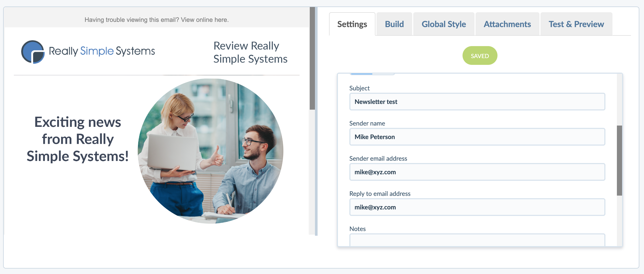This screenshot has height=274, width=644.
Task: Click the View online here link
Action: point(205,20)
